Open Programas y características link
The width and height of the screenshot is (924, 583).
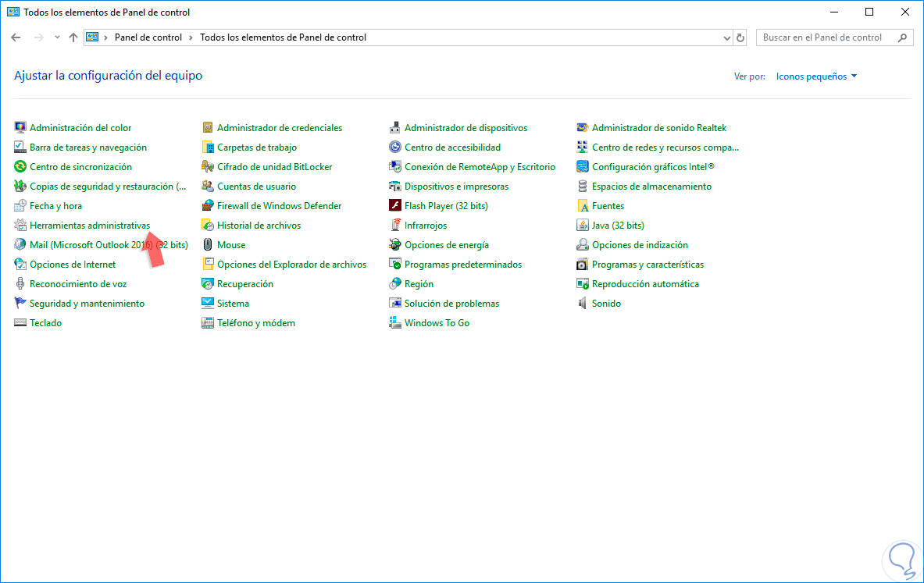pos(648,265)
